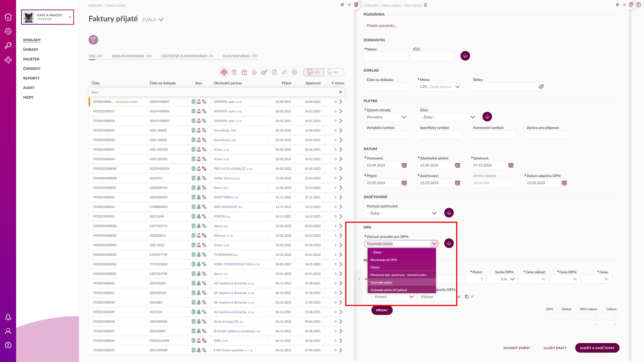Add new invoice with plus toolbar icon
Viewport: 644px width, 362px height.
click(x=224, y=72)
